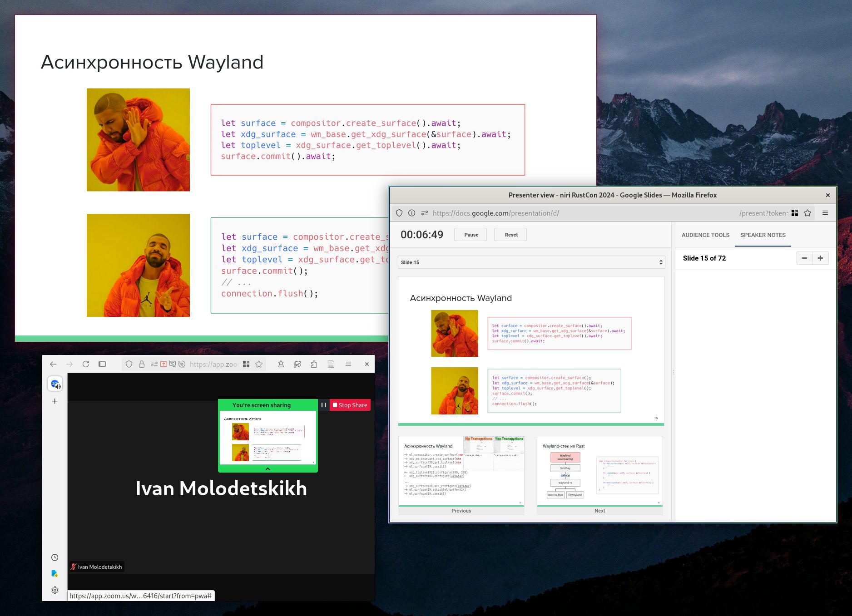Click the Stop Share button
Screen dimensions: 852x616
(350, 404)
